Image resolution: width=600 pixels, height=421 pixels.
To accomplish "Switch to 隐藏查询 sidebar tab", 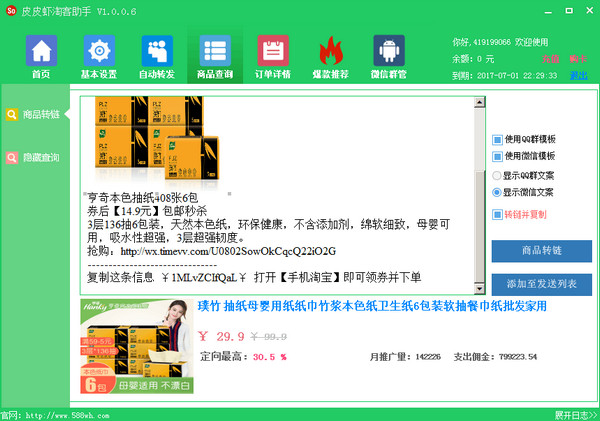I will click(x=34, y=158).
